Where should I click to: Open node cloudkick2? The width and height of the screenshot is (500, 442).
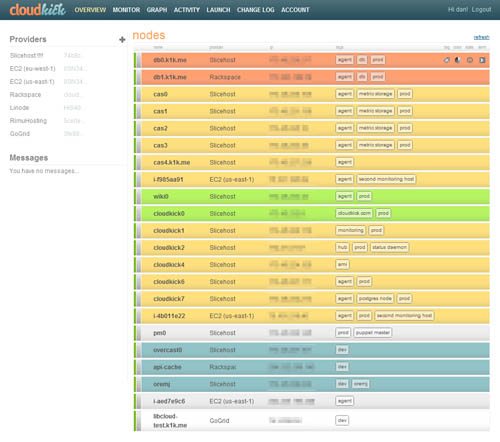(x=169, y=247)
